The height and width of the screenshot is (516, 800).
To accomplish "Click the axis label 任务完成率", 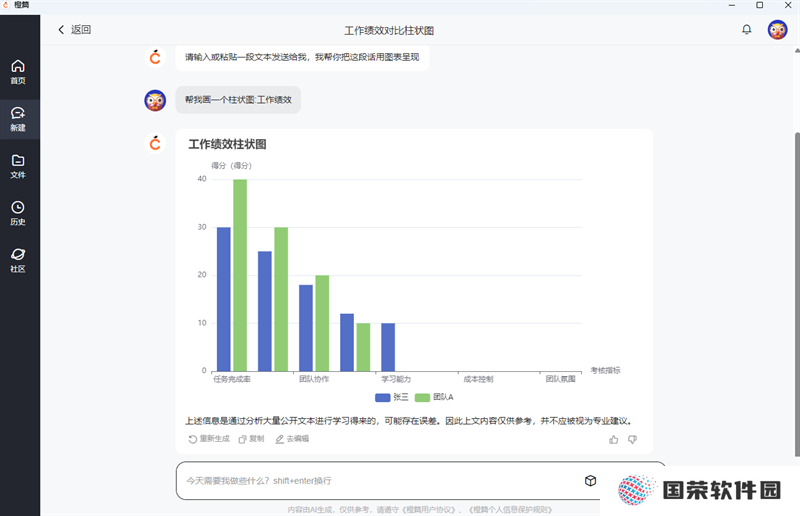I will pyautogui.click(x=232, y=379).
